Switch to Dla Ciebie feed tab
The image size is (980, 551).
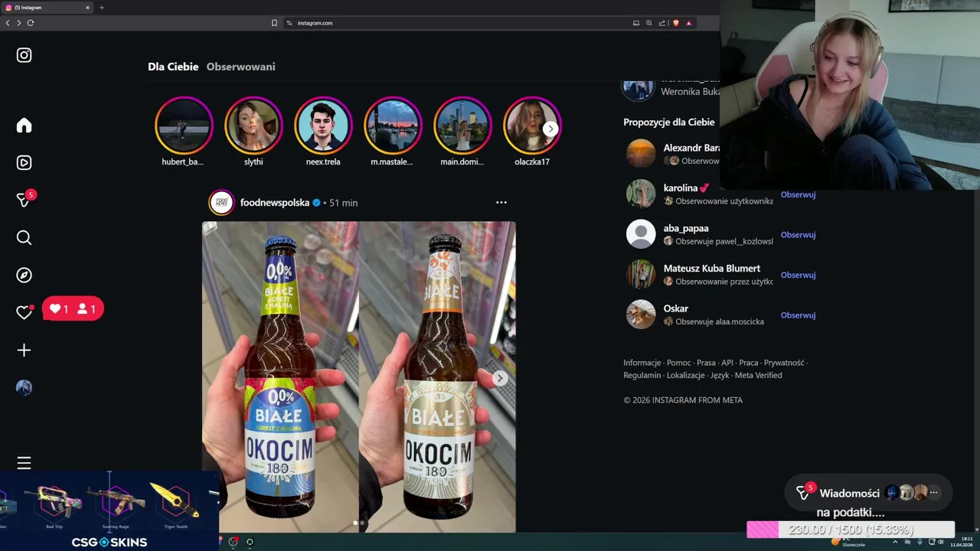click(173, 67)
